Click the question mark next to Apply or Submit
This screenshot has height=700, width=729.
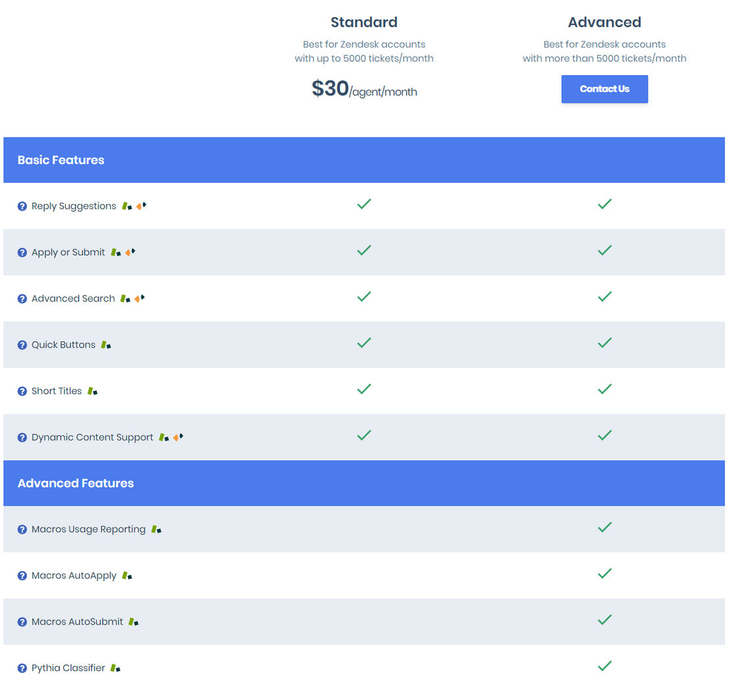[x=22, y=253]
